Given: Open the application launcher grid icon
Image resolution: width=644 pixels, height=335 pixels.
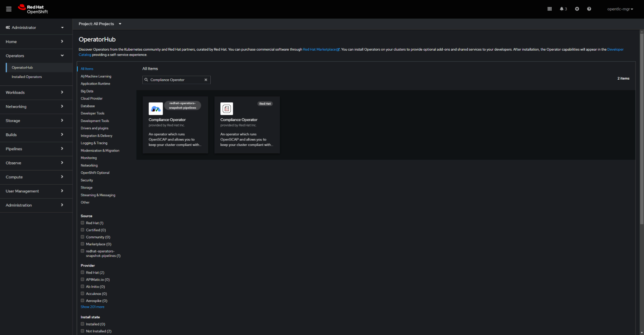Looking at the screenshot, I should coord(549,9).
